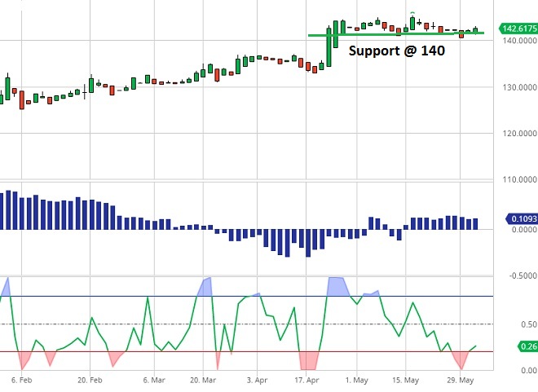Click the 0.0000 histogram axis label
The image size is (538, 392).
[524, 230]
